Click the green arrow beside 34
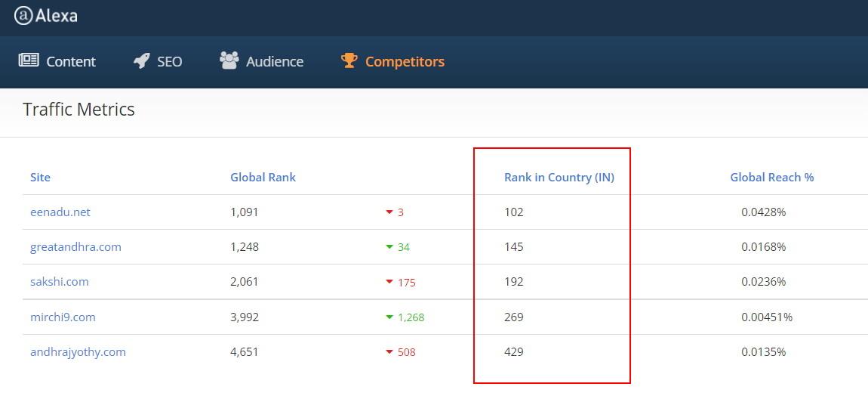Image resolution: width=868 pixels, height=396 pixels. click(389, 247)
